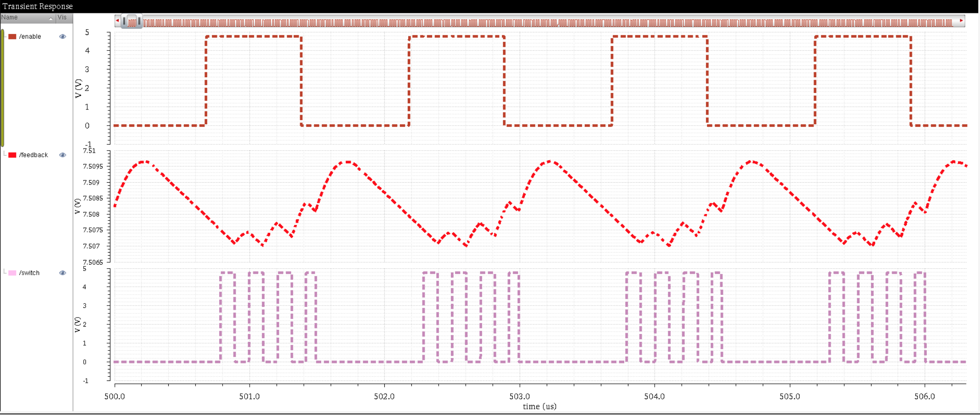Select the /switch signal name
980x415 pixels.
pos(29,273)
